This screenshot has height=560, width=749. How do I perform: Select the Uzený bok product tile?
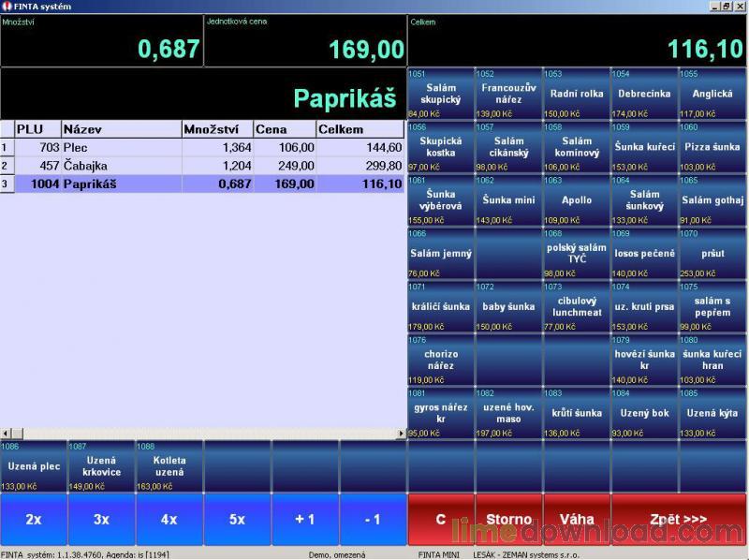click(644, 413)
